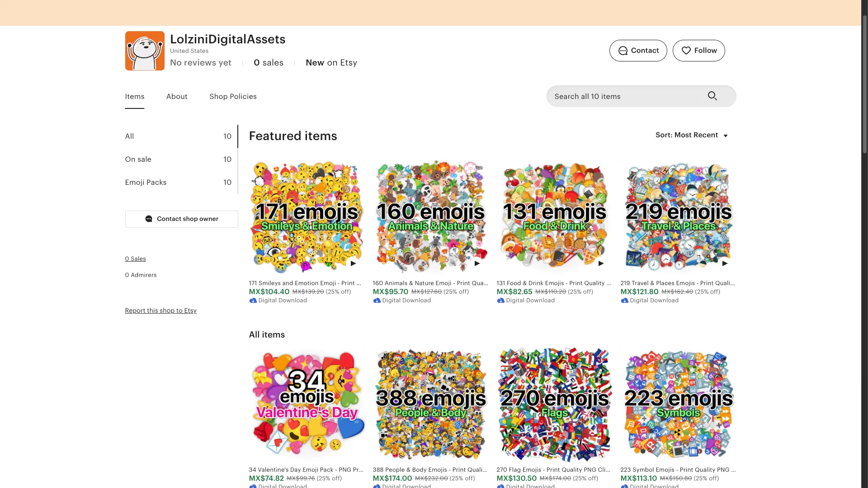Click the Follow button
This screenshot has width=868, height=488.
tap(699, 51)
